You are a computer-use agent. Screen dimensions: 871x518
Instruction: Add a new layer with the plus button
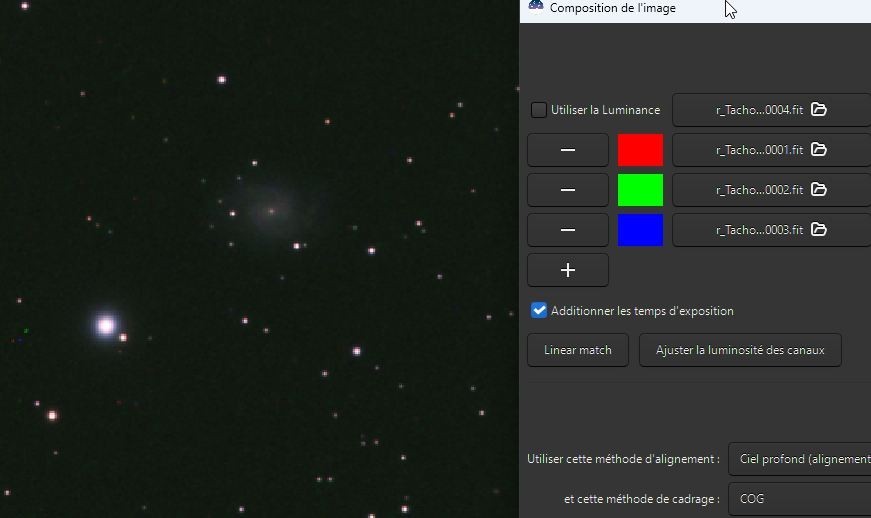[568, 270]
